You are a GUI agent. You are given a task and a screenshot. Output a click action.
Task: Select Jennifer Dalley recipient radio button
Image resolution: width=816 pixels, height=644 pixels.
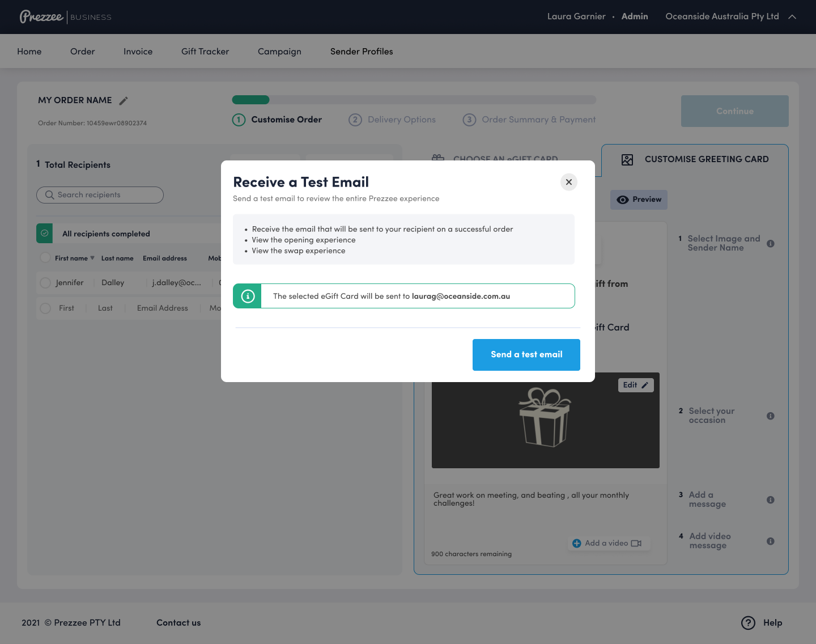pos(45,283)
